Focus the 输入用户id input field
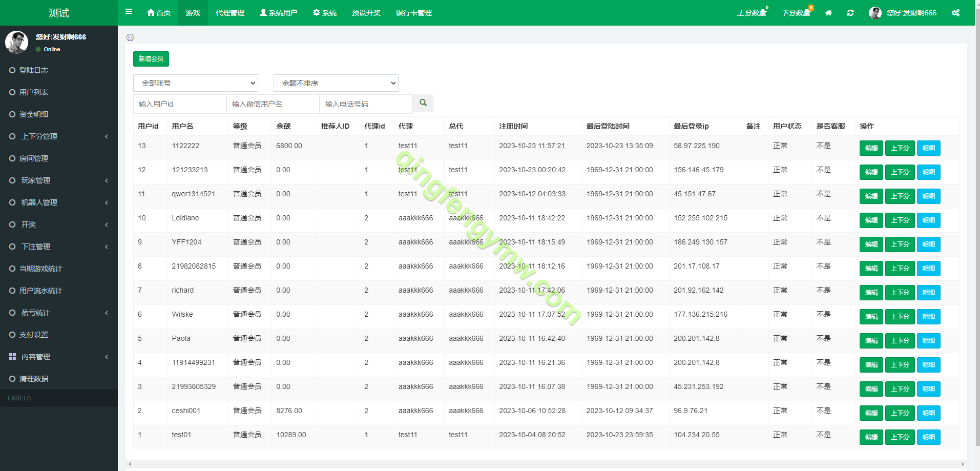 click(179, 104)
